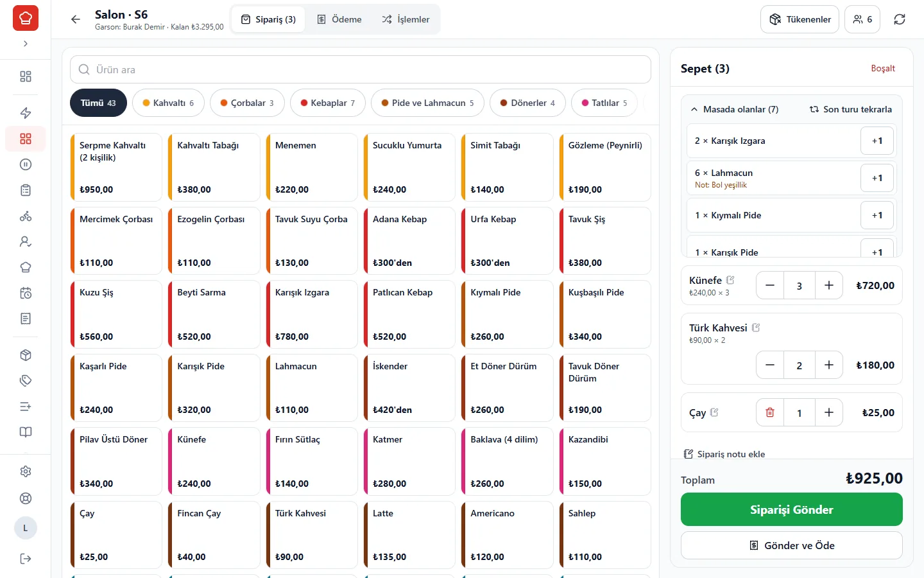Increase Künefe quantity with plus button

829,286
